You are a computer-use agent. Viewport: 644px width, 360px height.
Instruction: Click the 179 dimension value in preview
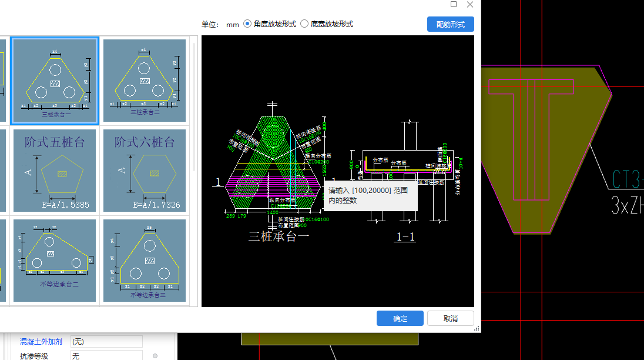[241, 216]
